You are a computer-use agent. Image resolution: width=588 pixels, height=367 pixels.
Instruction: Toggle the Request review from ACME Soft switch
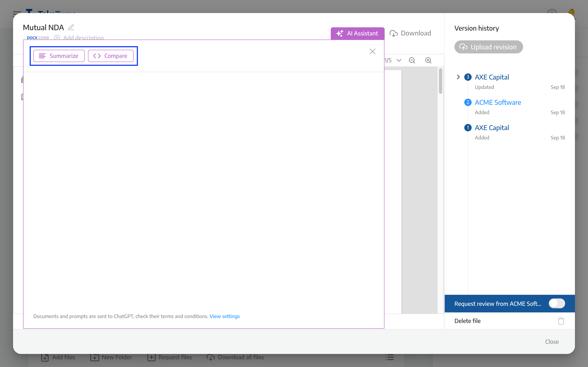(x=557, y=304)
